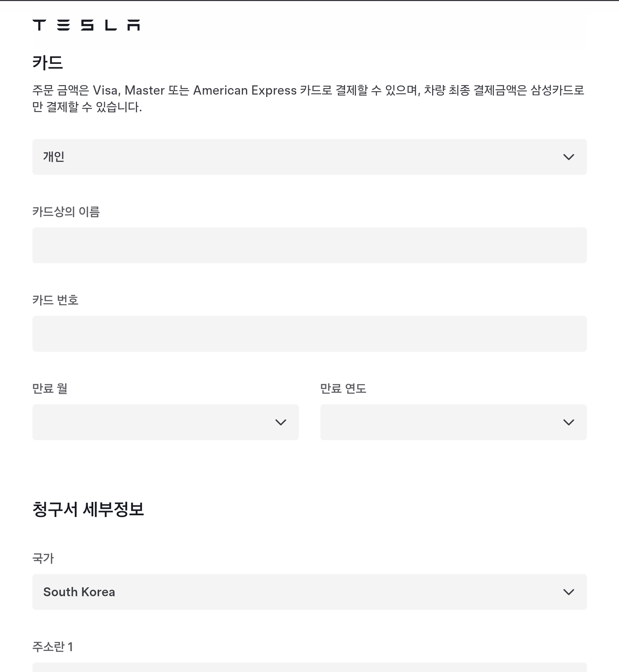Viewport: 619px width, 672px height.
Task: Click the 국가 label
Action: click(43, 558)
